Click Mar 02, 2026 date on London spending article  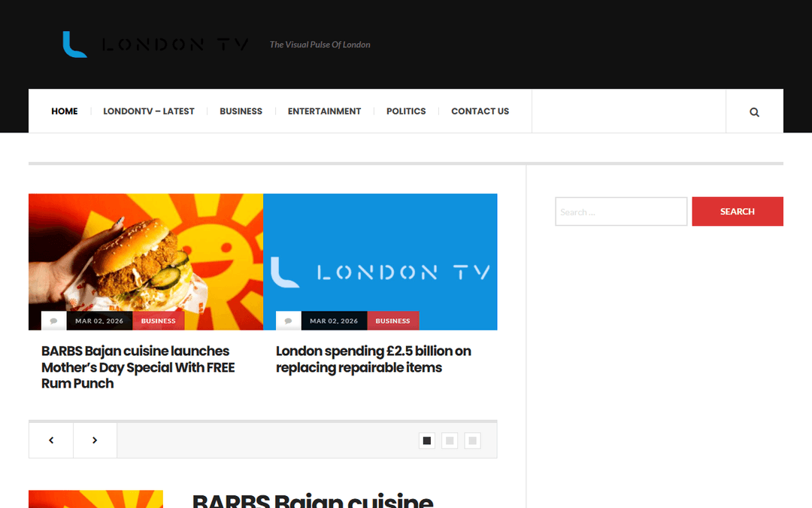coord(334,321)
